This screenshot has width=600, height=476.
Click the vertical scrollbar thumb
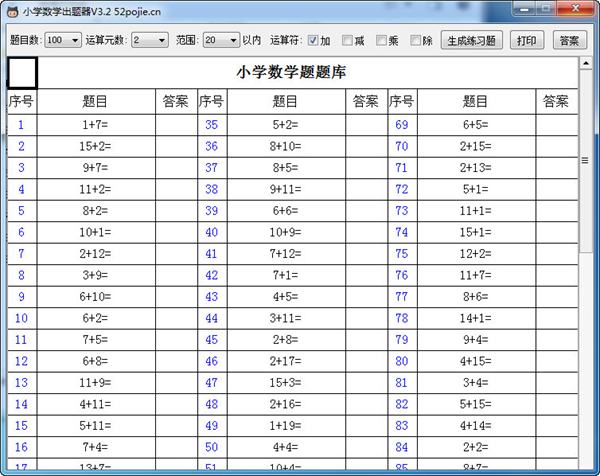585,160
